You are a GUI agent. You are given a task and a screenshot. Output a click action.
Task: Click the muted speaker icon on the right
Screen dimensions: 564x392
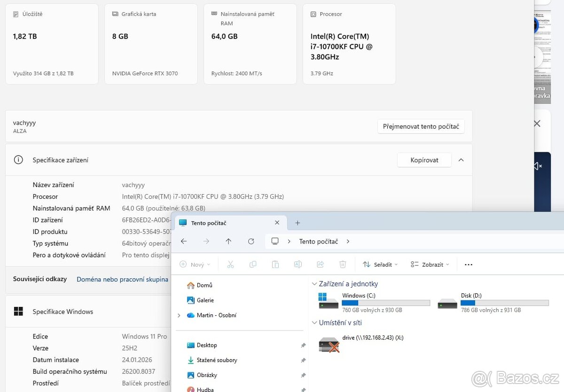coord(538,166)
